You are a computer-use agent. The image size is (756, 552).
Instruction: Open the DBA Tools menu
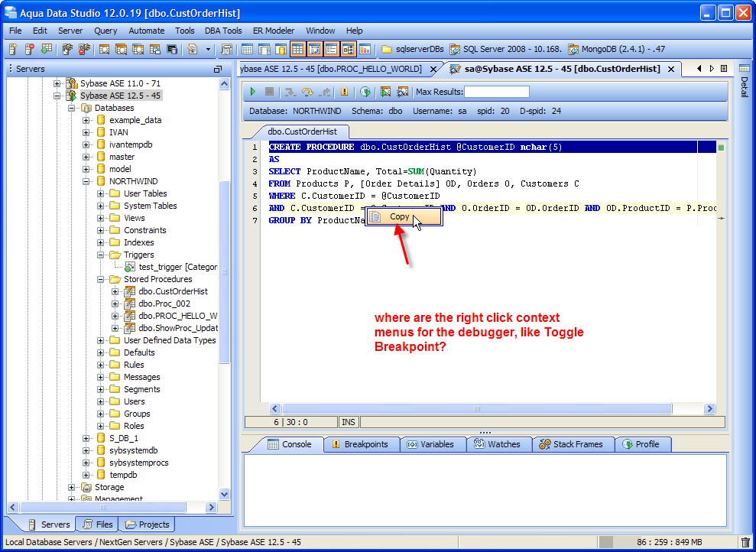(x=223, y=31)
